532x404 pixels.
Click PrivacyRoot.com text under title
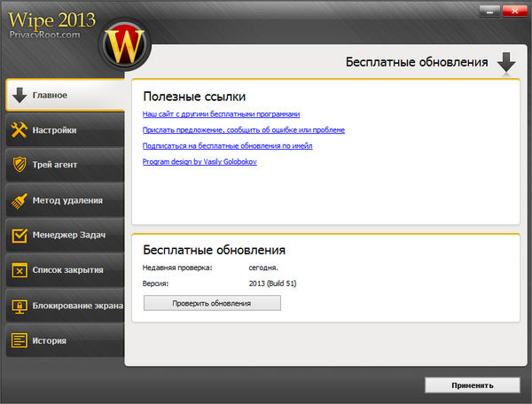tap(45, 35)
